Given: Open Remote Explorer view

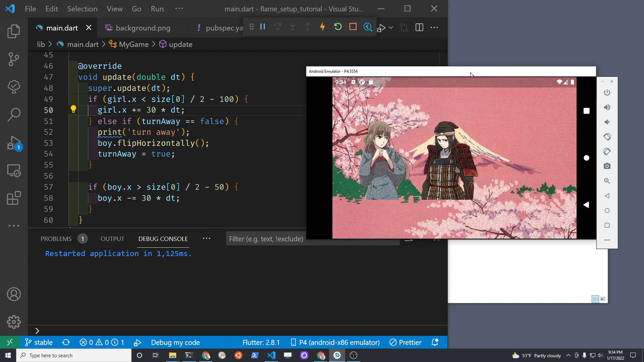Looking at the screenshot, I should tap(14, 171).
